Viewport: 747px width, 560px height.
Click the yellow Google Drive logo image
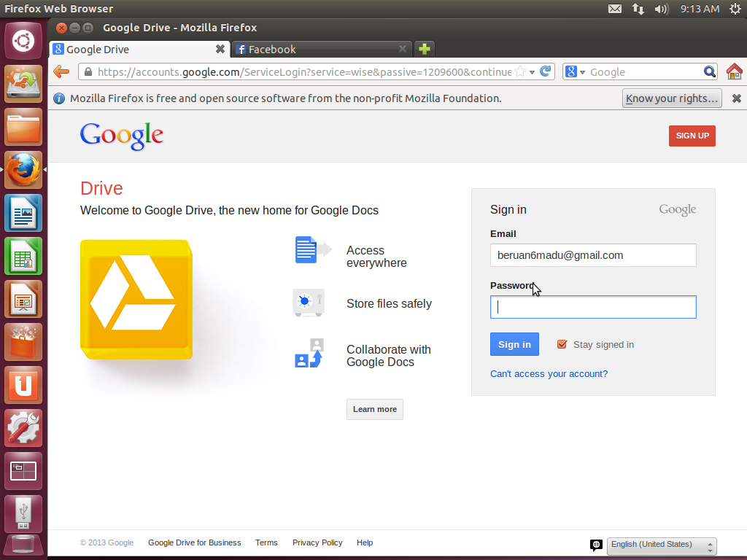coord(136,300)
